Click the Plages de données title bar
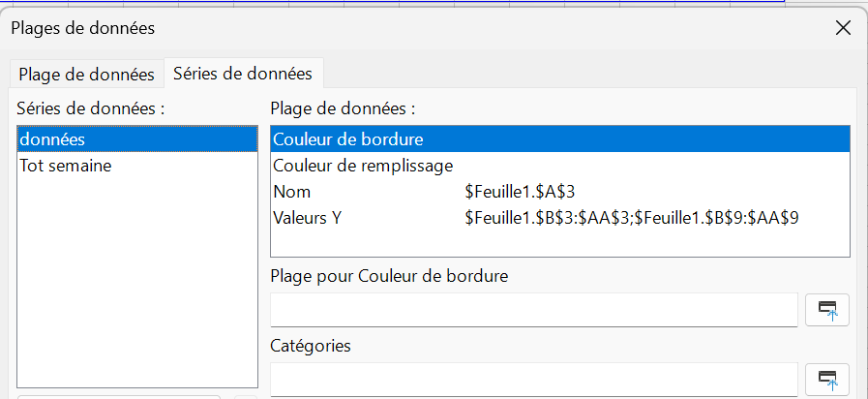Image resolution: width=868 pixels, height=399 pixels. (x=387, y=28)
